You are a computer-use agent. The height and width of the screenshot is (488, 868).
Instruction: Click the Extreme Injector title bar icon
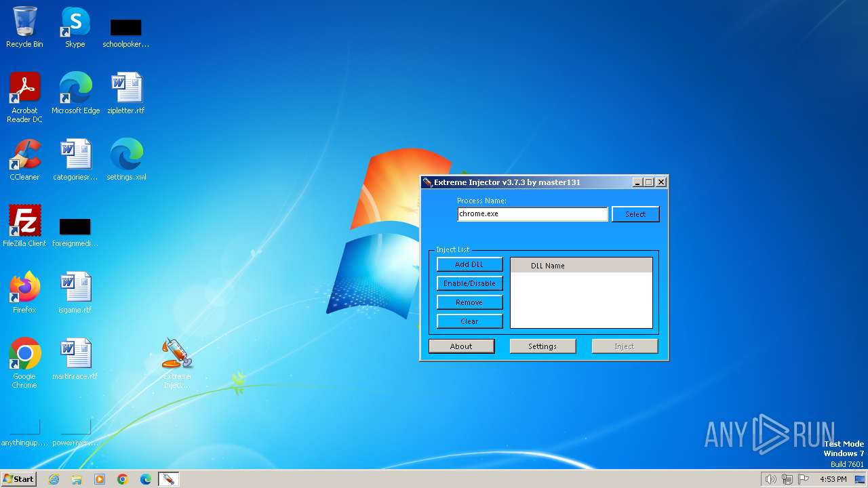tap(427, 182)
